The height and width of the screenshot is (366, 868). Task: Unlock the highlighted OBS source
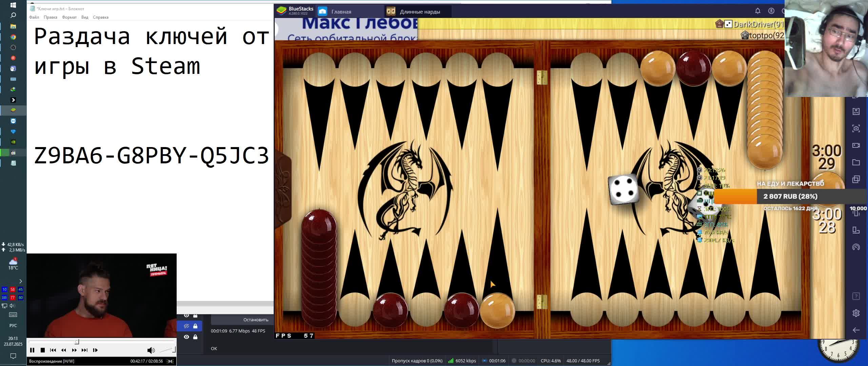(x=195, y=326)
